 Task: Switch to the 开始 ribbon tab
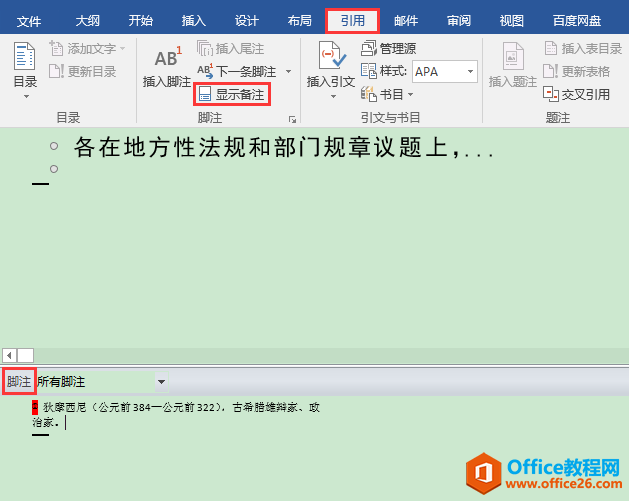click(x=140, y=21)
